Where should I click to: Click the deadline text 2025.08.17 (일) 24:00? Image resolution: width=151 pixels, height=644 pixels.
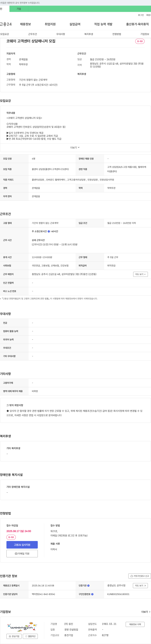coord(19,531)
